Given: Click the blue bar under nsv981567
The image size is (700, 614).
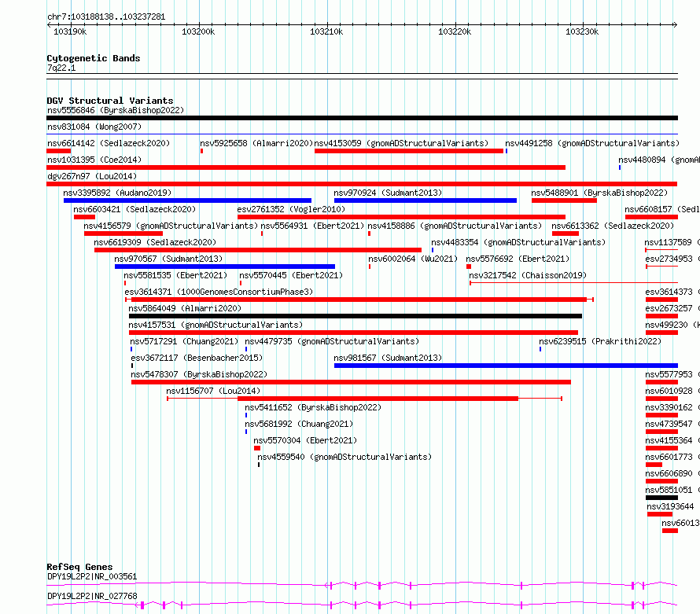Looking at the screenshot, I should 506,366.
